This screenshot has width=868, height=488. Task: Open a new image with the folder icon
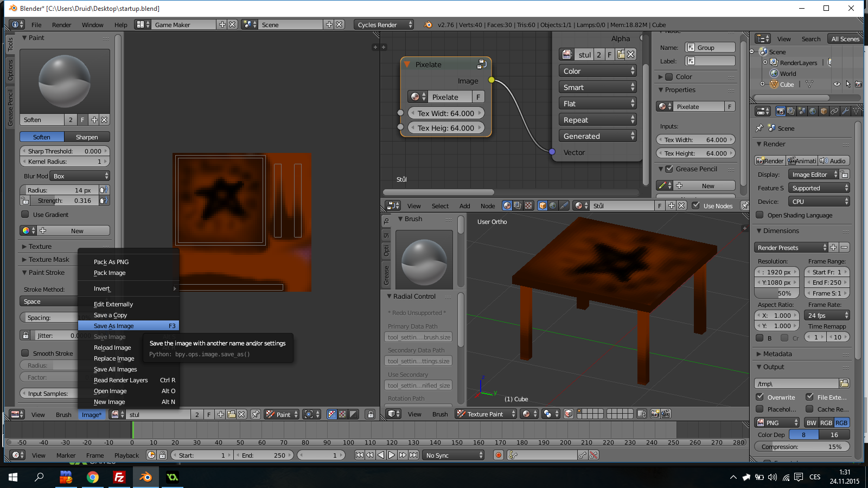pyautogui.click(x=231, y=414)
